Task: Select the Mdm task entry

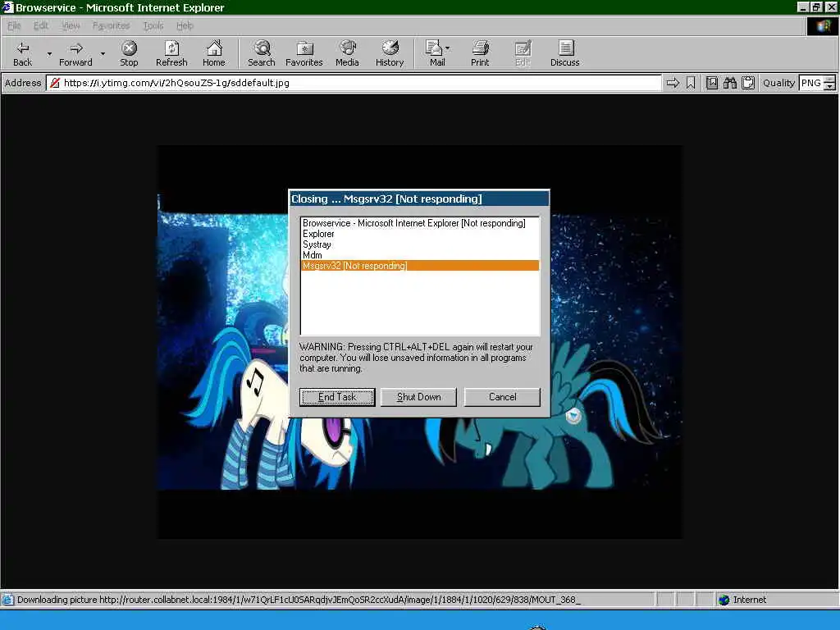Action: (x=420, y=255)
